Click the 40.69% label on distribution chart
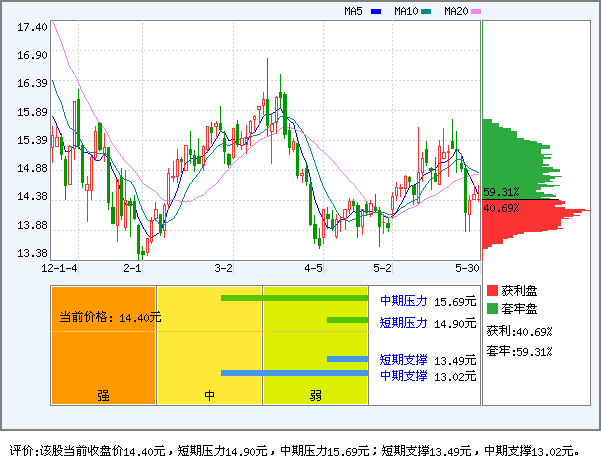Image resolution: width=601 pixels, height=456 pixels. pos(501,208)
